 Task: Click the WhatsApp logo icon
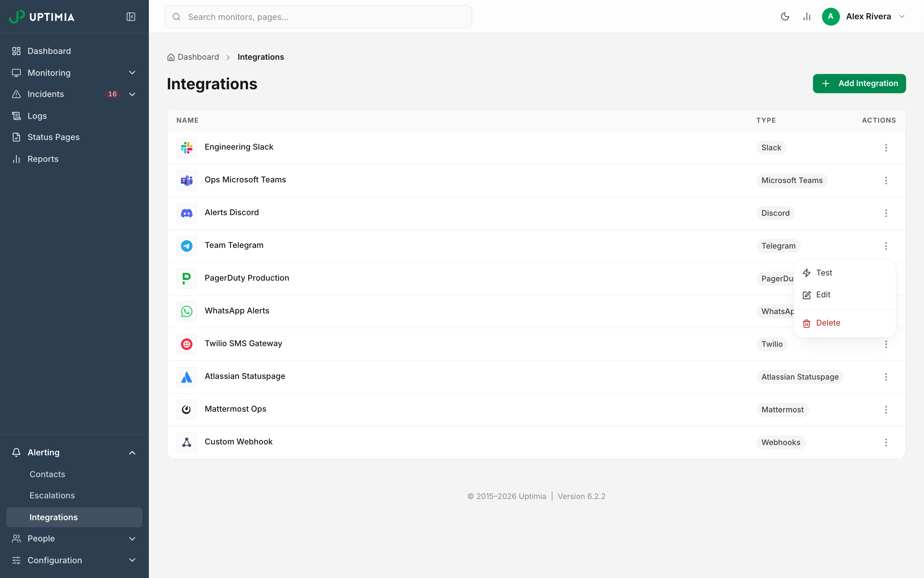[187, 311]
